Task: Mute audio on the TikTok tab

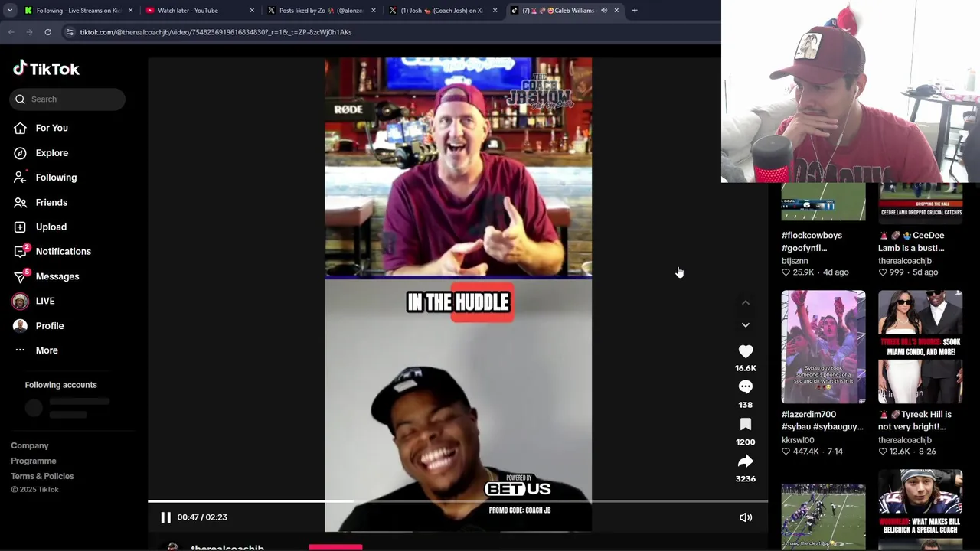Action: point(603,11)
